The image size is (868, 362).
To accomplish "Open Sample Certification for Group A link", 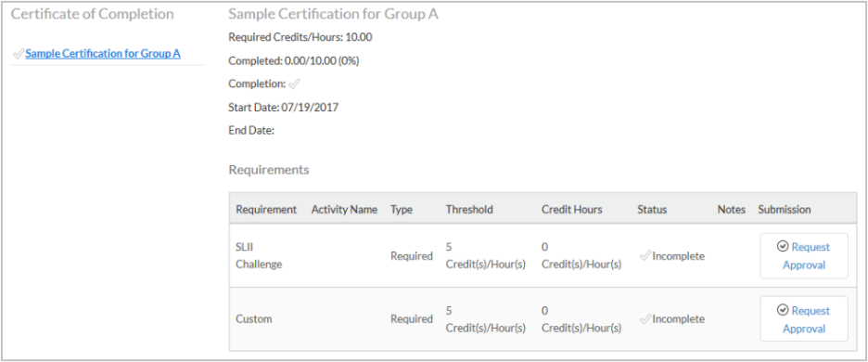I will [x=103, y=54].
